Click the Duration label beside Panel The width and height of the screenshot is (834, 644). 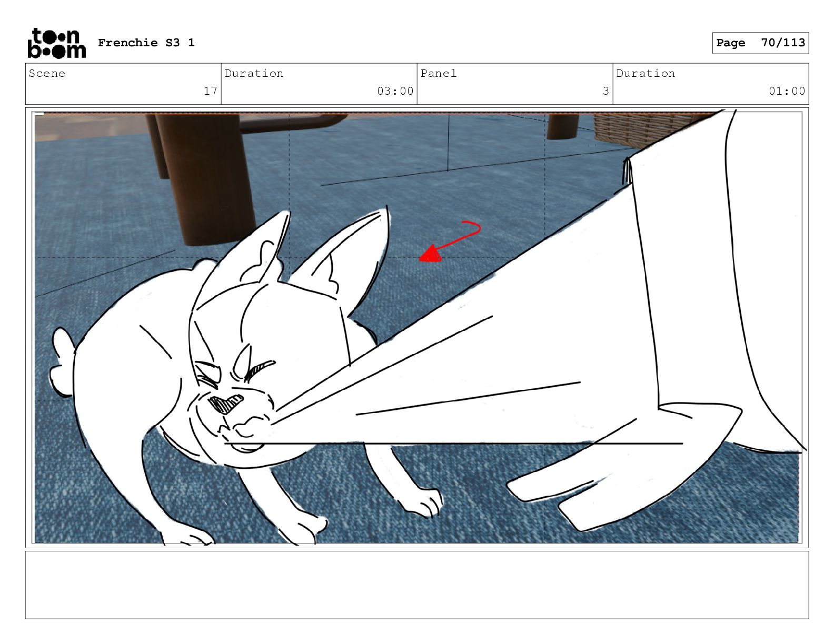pyautogui.click(x=646, y=73)
